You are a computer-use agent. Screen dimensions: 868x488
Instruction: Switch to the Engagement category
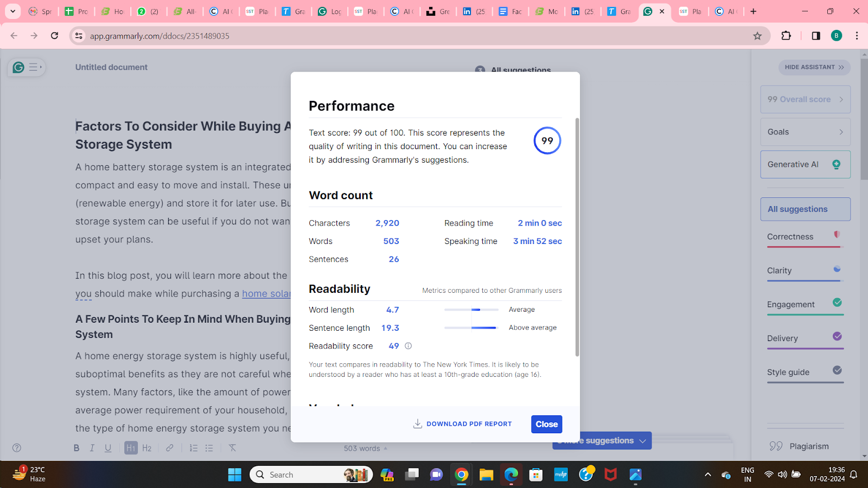[806, 305]
